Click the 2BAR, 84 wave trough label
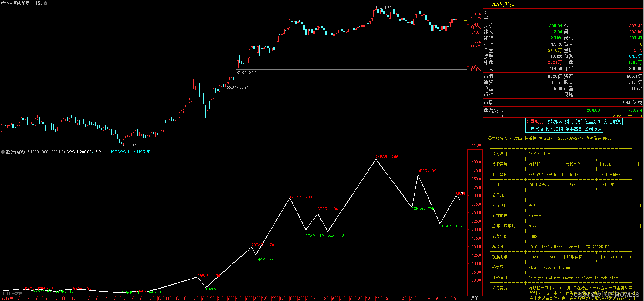Screen dimensions: 644x301 (265, 260)
